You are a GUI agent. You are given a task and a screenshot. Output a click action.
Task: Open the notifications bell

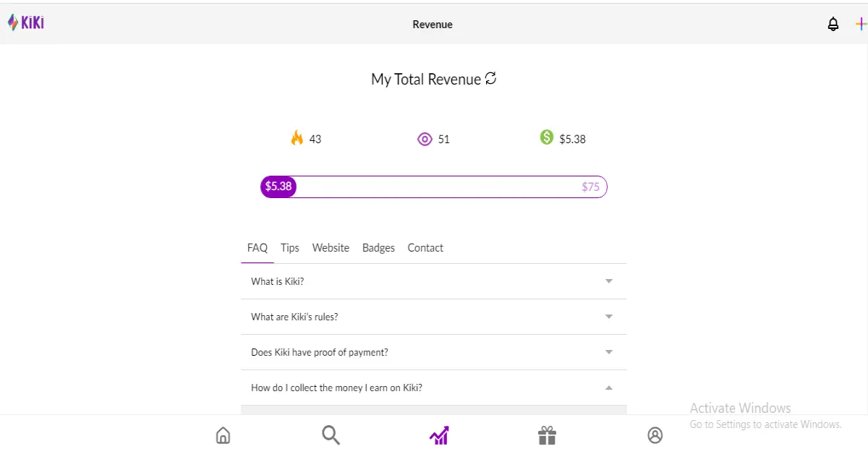833,24
